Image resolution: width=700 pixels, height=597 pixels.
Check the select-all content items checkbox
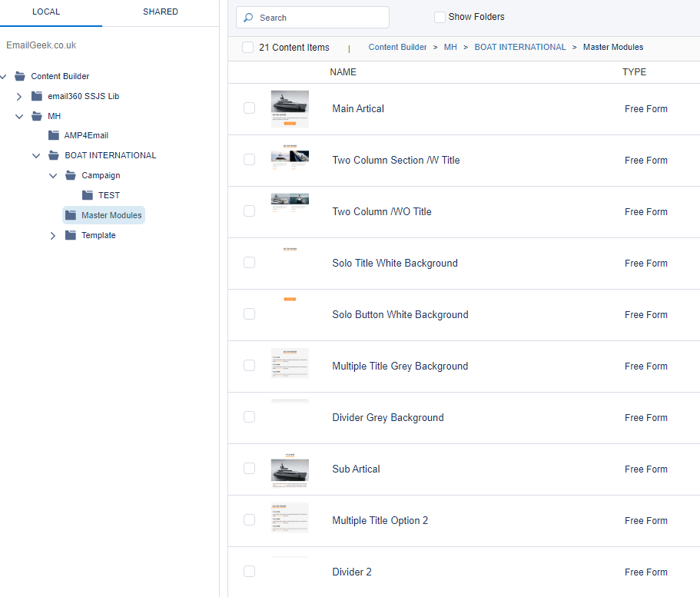(247, 47)
